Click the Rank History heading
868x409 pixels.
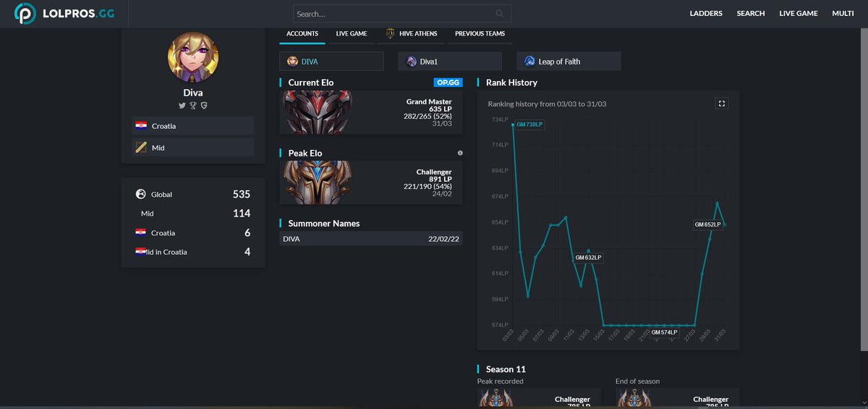tap(511, 83)
